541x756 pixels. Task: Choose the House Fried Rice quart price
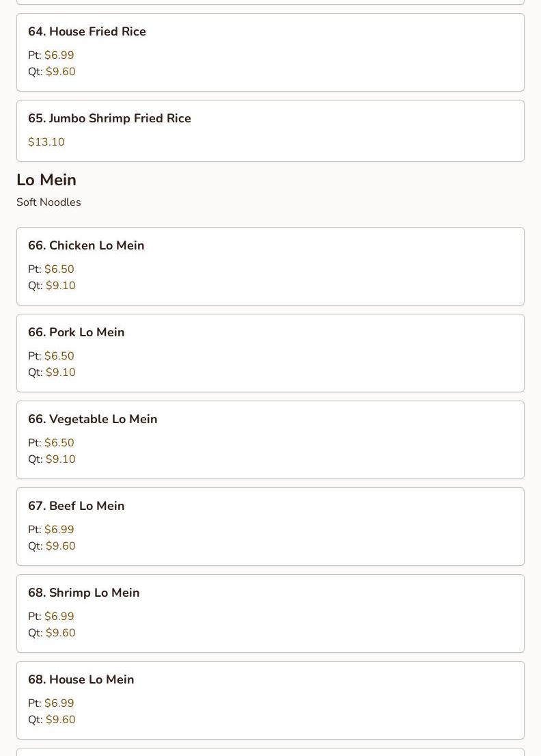coord(60,72)
